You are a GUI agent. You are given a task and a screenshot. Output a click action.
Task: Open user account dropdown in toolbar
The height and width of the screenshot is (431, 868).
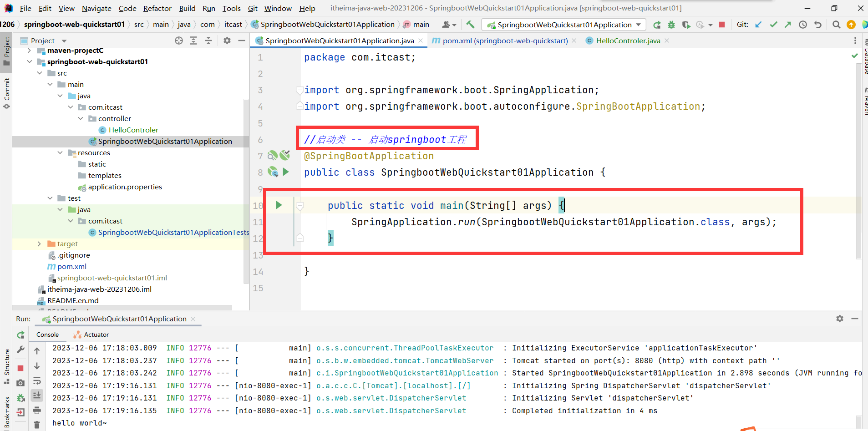point(449,25)
